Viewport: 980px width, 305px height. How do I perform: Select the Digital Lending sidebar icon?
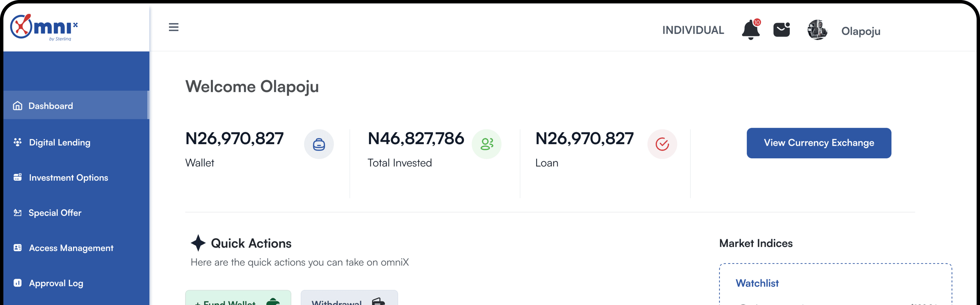[18, 142]
